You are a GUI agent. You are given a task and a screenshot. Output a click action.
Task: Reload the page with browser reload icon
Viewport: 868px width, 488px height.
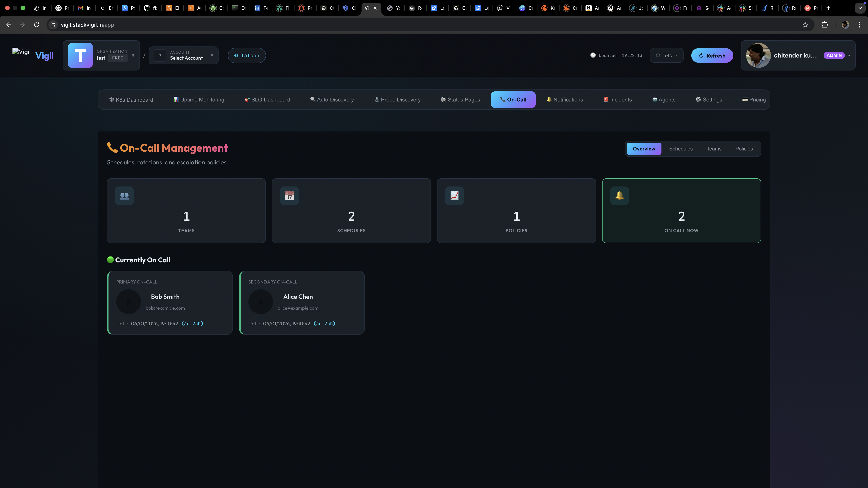(36, 25)
